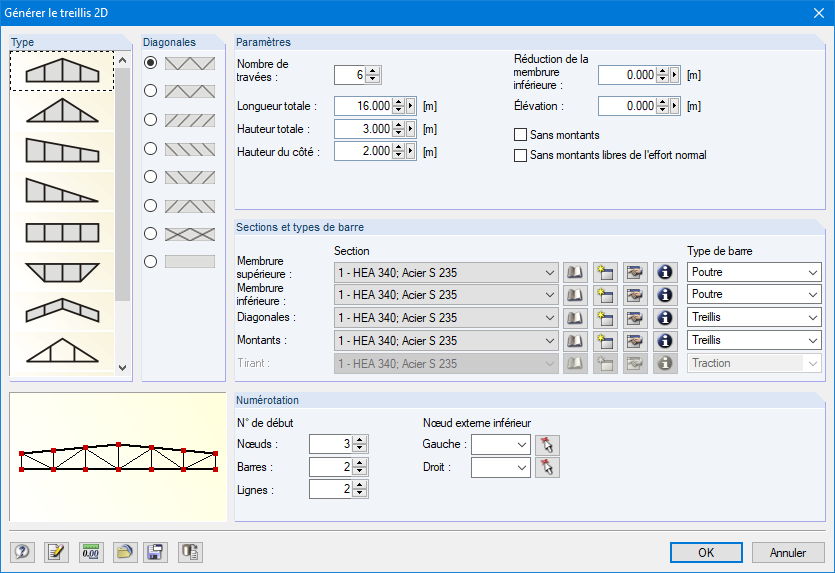The height and width of the screenshot is (573, 835).
Task: Click Type list scroll down arrow
Action: (x=123, y=367)
